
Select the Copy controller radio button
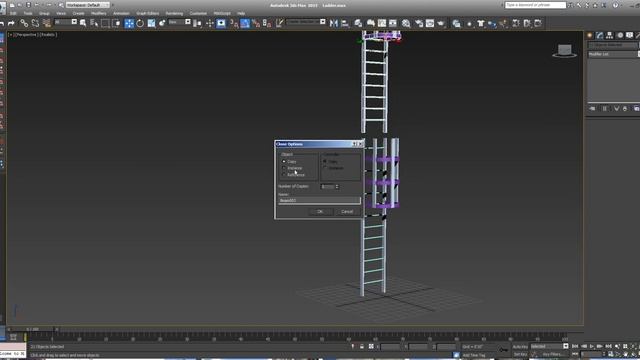pyautogui.click(x=325, y=162)
